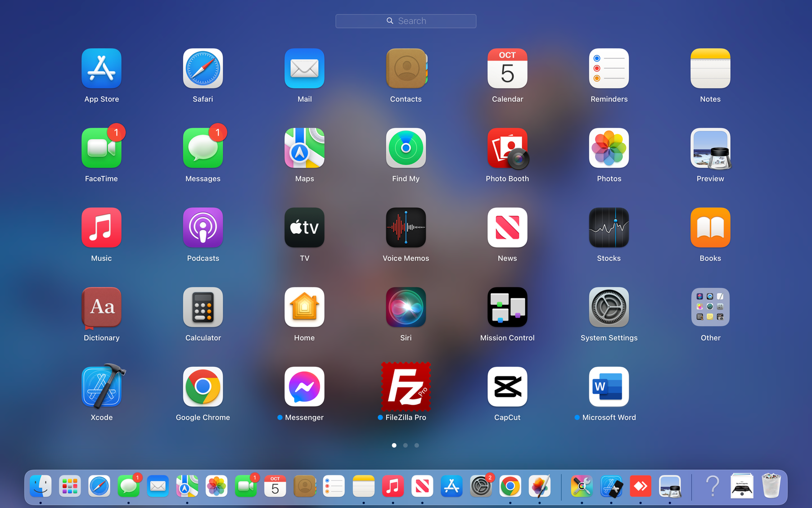Open News from the Dock
The width and height of the screenshot is (812, 508).
click(x=422, y=487)
